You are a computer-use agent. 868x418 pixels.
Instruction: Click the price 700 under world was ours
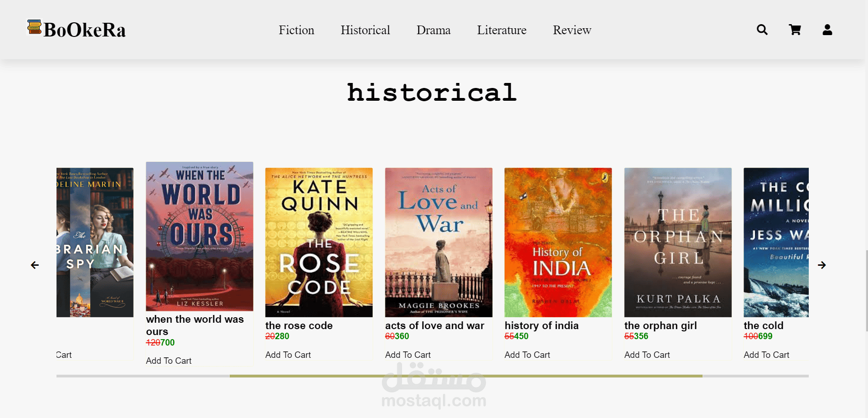pos(167,342)
